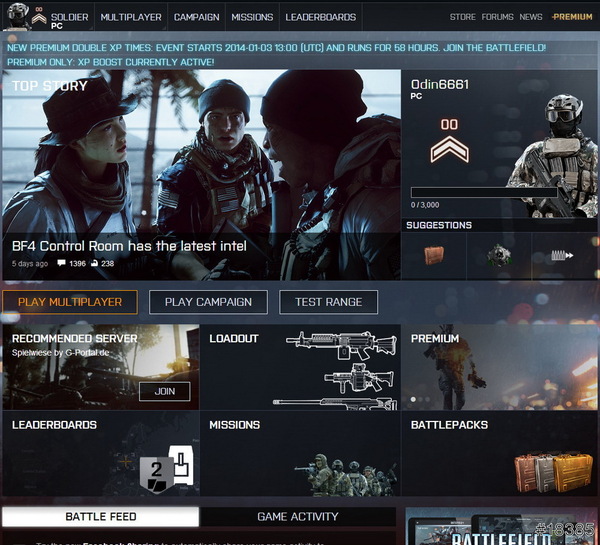The width and height of the screenshot is (600, 545).
Task: Open the Battlepacks crates tile
Action: [499, 453]
